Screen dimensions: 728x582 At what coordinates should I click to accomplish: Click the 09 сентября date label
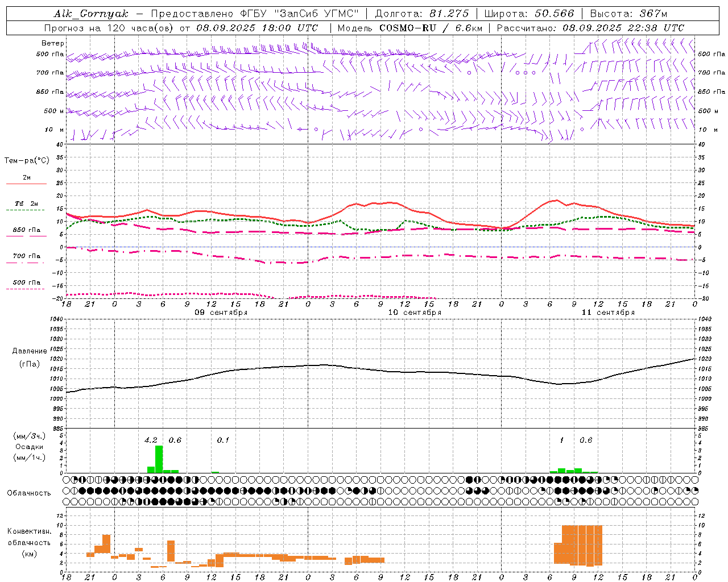[221, 313]
